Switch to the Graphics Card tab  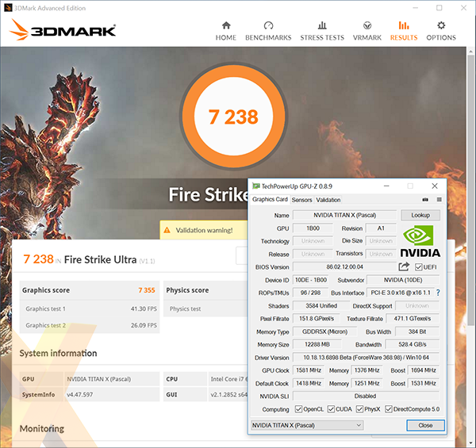270,199
